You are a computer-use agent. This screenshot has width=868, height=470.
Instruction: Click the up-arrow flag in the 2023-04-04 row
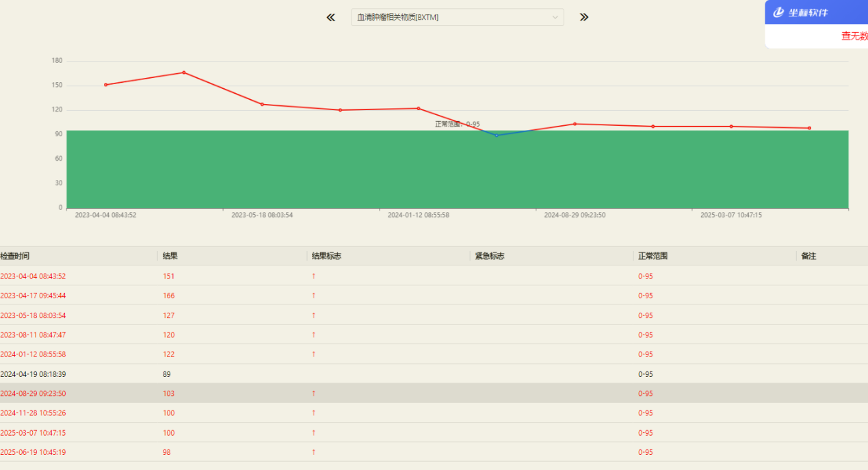click(313, 276)
